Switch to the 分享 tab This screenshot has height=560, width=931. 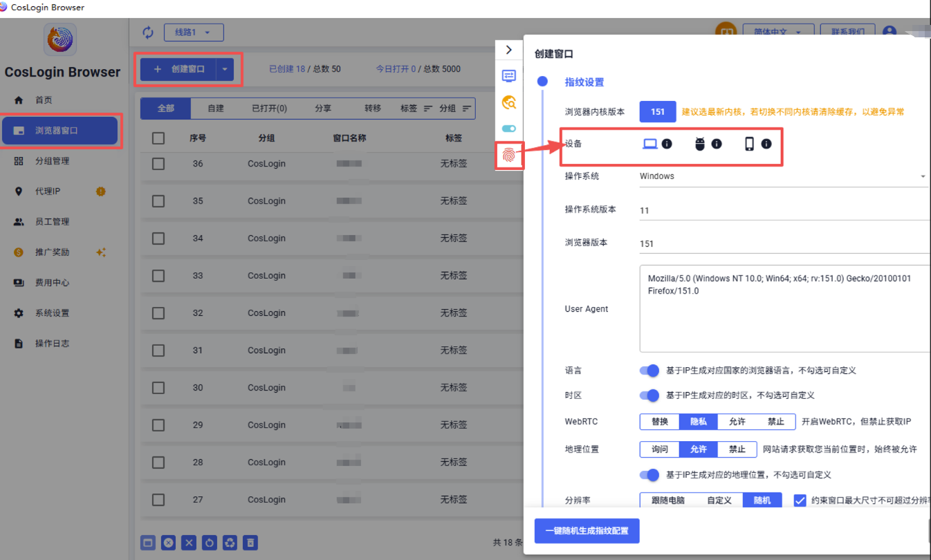pos(323,109)
